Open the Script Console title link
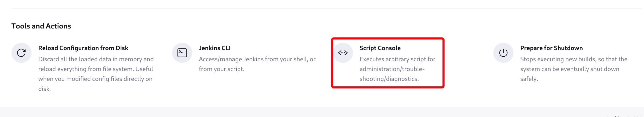644x117 pixels. 380,48
